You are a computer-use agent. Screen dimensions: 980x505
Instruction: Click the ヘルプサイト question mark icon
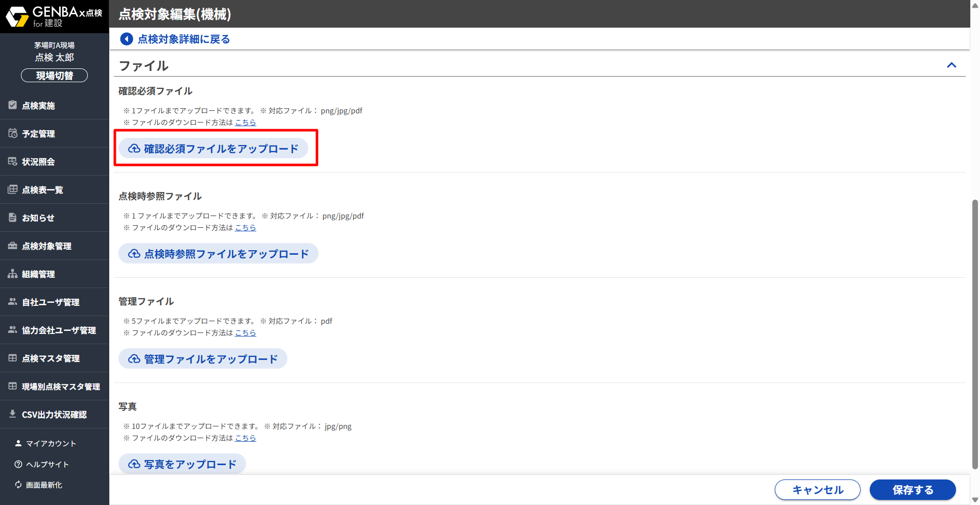(x=18, y=464)
